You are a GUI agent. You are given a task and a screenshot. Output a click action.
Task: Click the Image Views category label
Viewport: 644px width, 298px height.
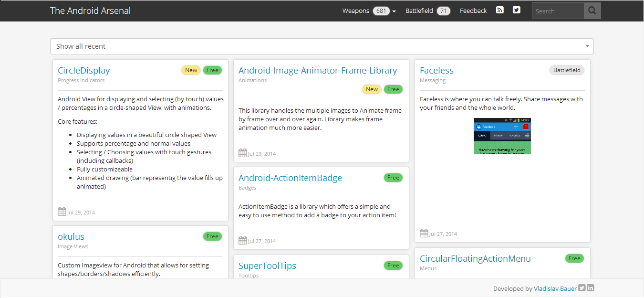click(x=73, y=246)
